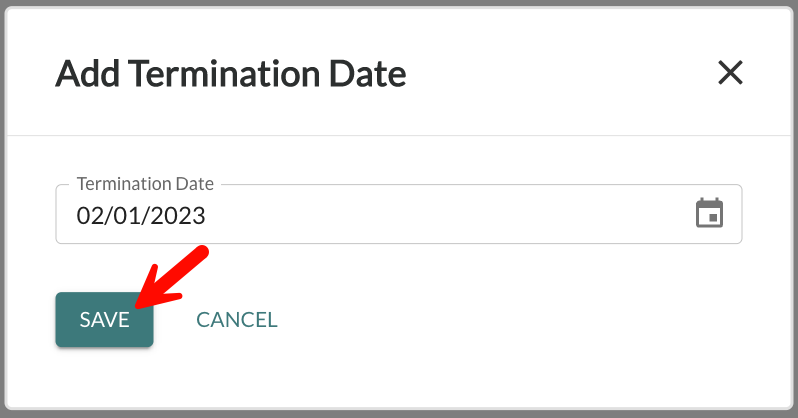Screen dimensions: 798x418
Task: Click the SAVE button
Action: 104,320
